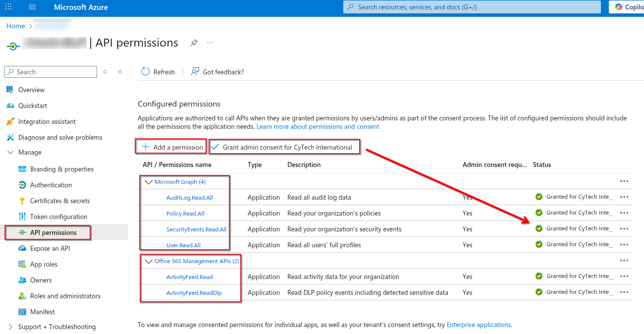
Task: Click the Type column header
Action: (255, 165)
